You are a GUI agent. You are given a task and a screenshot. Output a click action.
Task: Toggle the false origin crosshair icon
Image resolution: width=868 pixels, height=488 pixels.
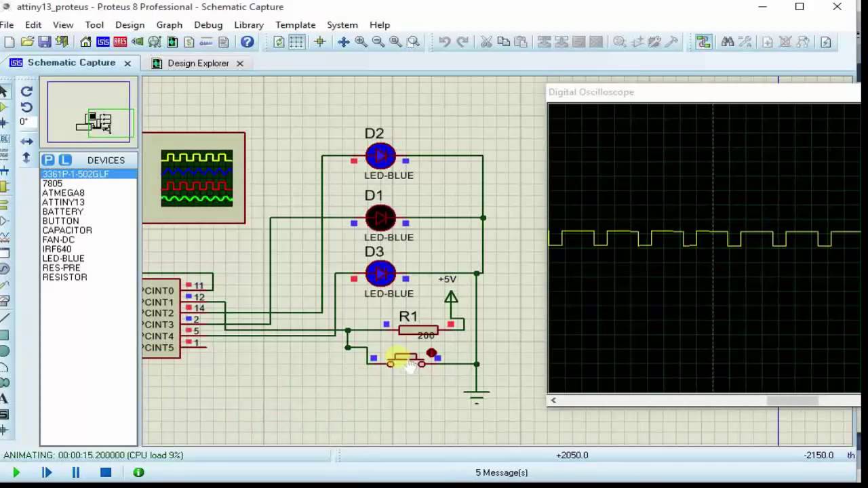(x=320, y=42)
